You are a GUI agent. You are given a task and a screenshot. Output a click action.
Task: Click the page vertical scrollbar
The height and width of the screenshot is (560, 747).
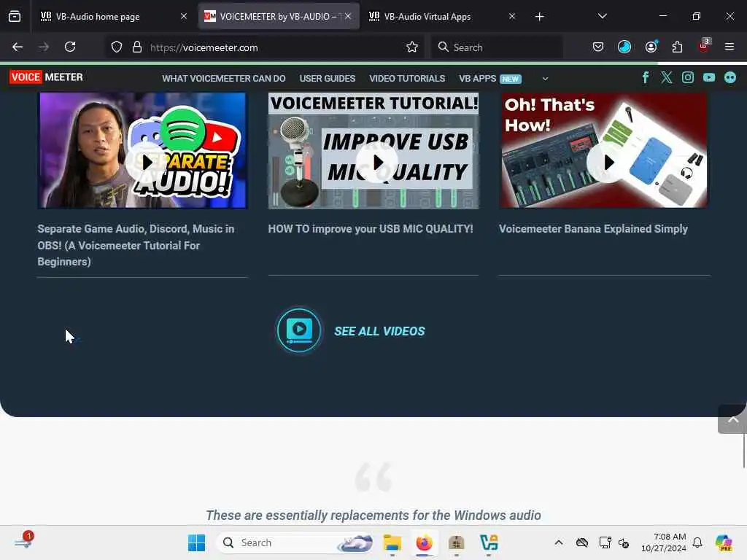(x=744, y=451)
